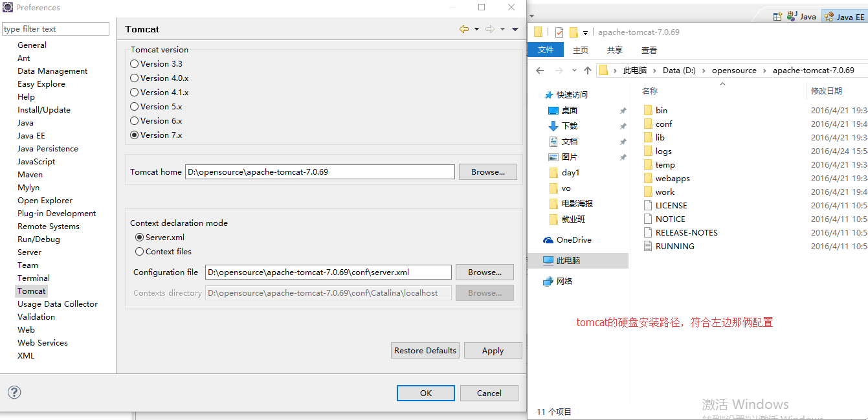Screen dimensions: 868x420
Task: Click the Configuration file path field
Action: 328,272
